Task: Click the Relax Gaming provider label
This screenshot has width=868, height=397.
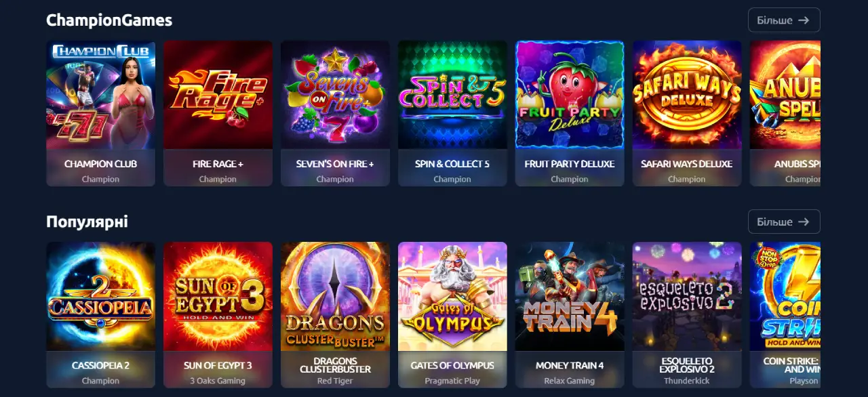Action: click(x=570, y=381)
